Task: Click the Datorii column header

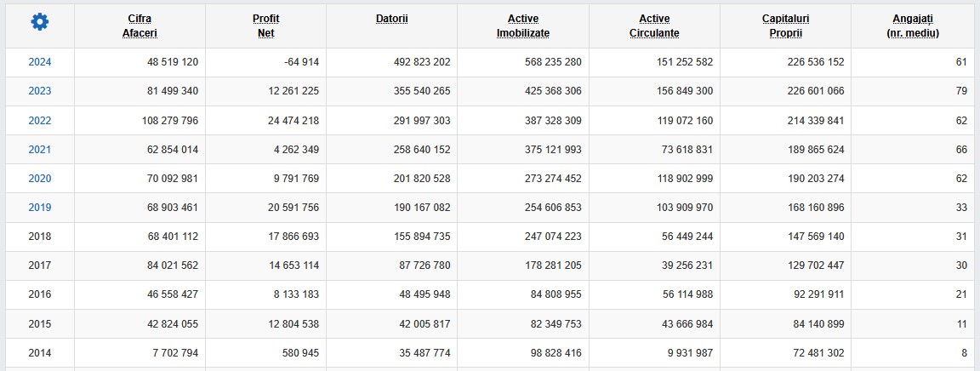Action: [392, 19]
